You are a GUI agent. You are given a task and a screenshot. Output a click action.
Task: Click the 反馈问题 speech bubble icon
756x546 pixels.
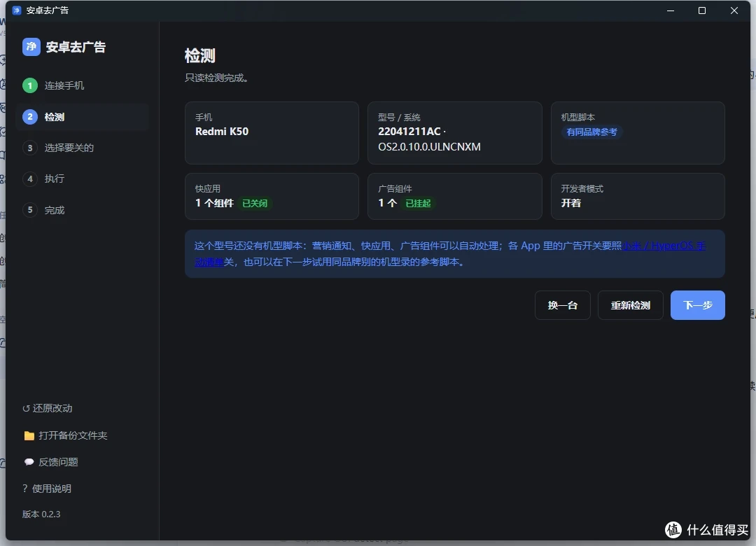click(x=29, y=462)
